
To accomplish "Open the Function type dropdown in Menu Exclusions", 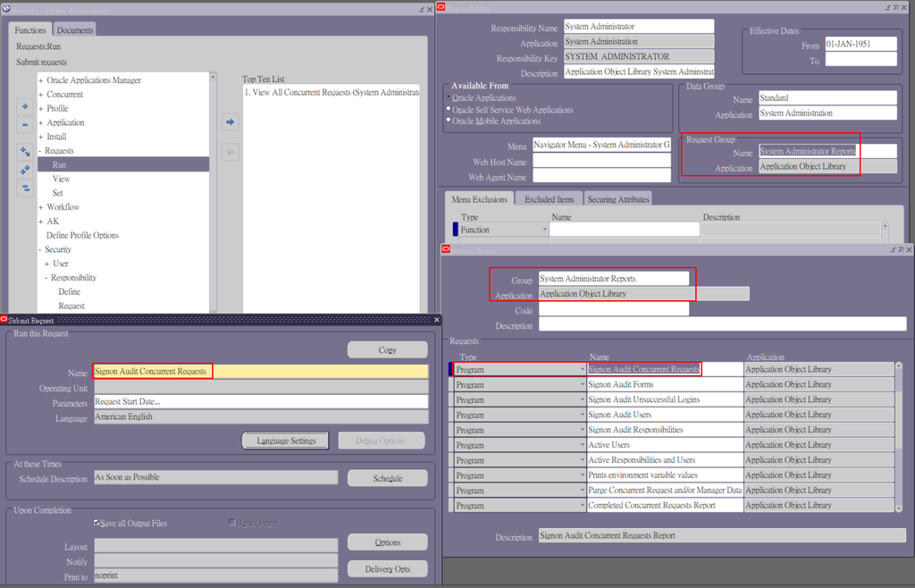I will 544,230.
